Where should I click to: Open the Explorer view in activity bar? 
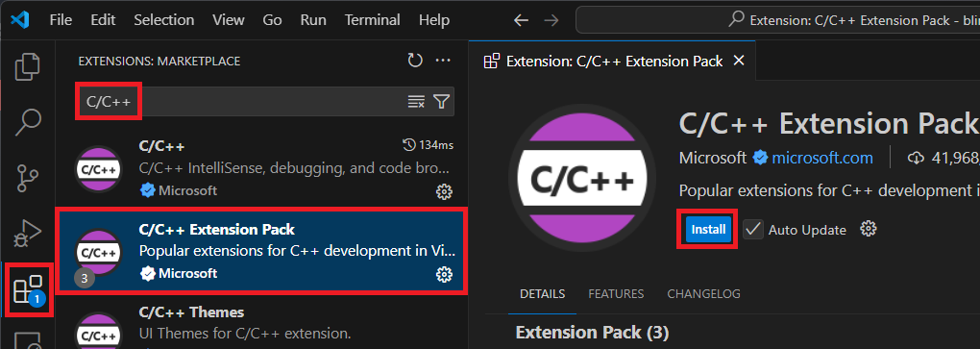click(28, 67)
